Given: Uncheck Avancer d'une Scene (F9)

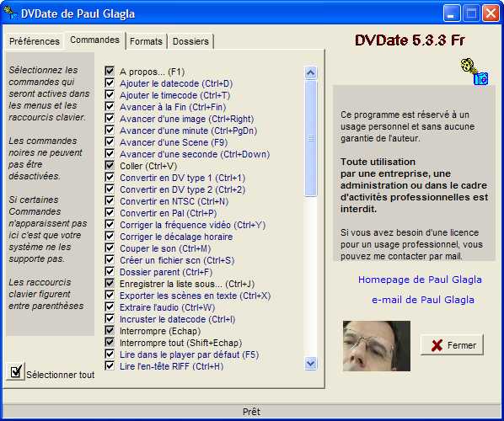Looking at the screenshot, I should pyautogui.click(x=110, y=141).
